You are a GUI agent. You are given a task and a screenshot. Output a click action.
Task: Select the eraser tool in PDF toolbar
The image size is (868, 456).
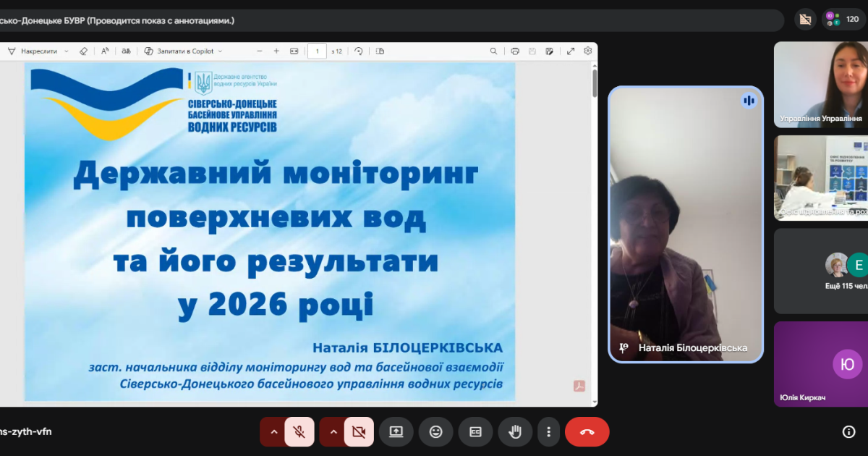[83, 51]
